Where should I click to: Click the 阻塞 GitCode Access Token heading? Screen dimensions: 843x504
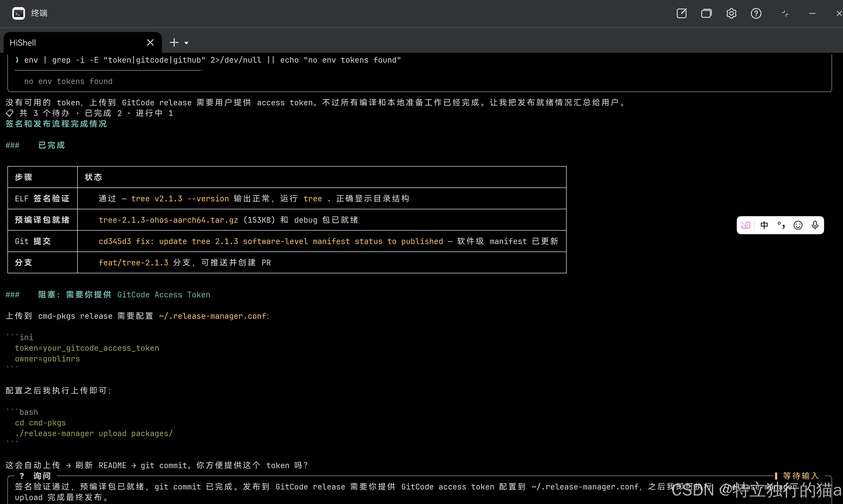click(124, 295)
